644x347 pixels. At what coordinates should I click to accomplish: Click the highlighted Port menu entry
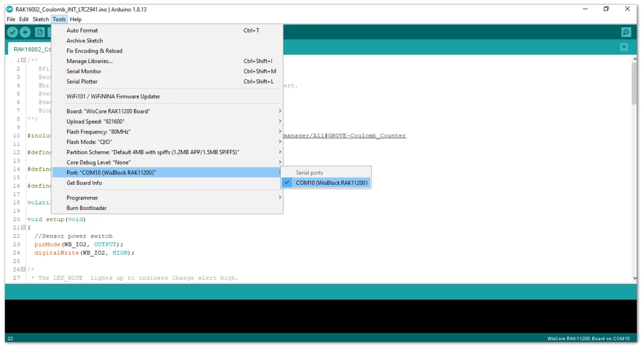[167, 173]
